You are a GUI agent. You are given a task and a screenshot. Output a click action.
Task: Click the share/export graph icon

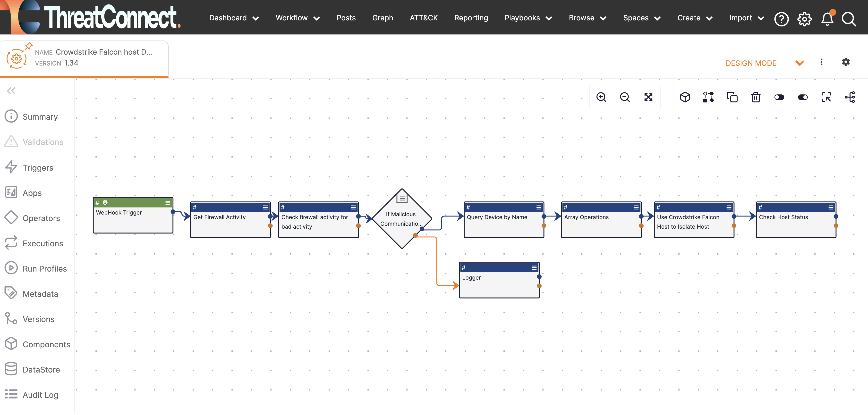point(850,97)
